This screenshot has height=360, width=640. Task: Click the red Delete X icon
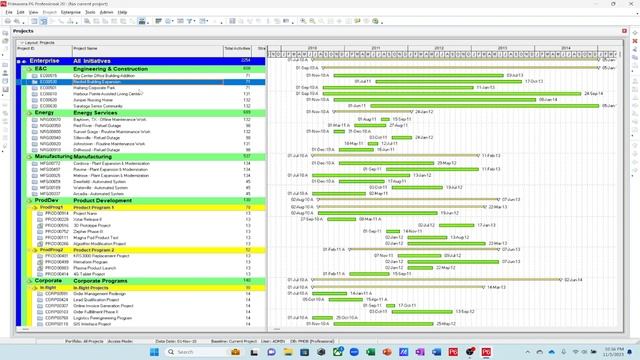635,41
